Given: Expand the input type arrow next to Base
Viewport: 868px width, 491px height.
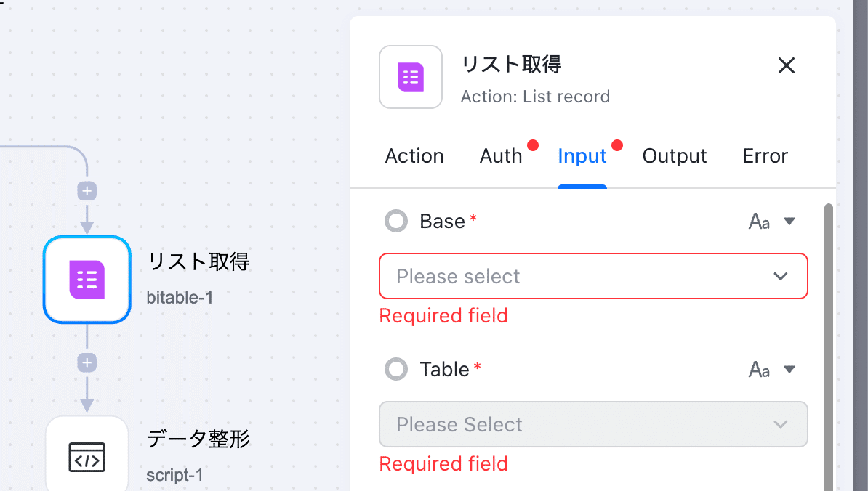Looking at the screenshot, I should coord(789,222).
